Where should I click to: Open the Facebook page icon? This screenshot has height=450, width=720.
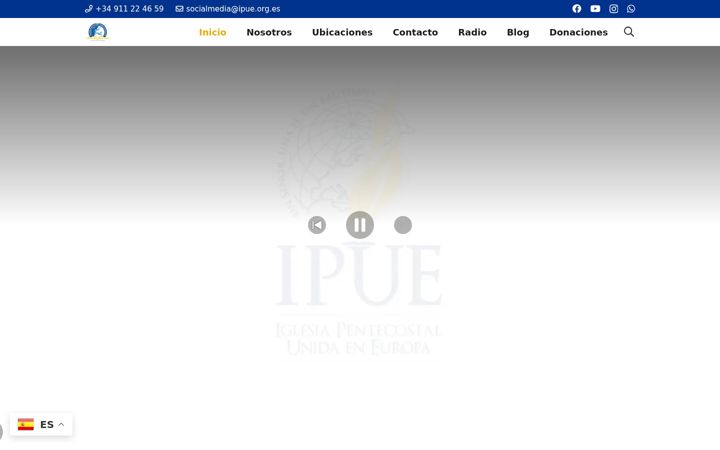click(x=577, y=9)
